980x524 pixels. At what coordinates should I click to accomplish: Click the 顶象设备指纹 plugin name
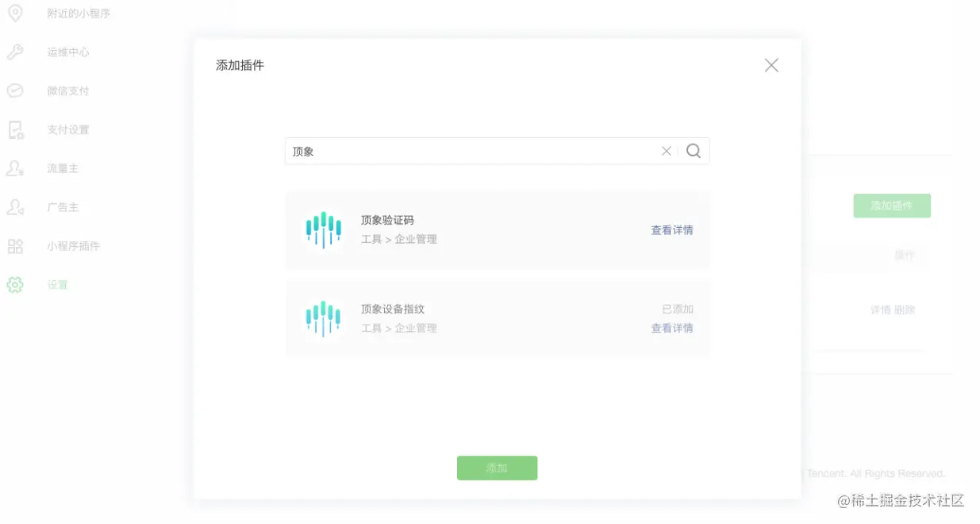pos(393,309)
